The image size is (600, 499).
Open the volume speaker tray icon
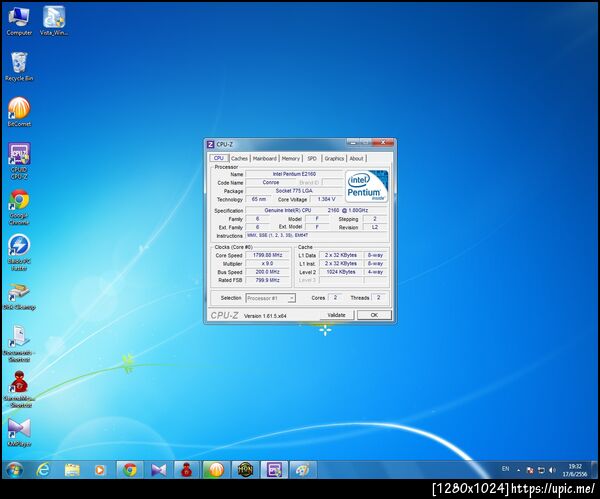coord(552,470)
